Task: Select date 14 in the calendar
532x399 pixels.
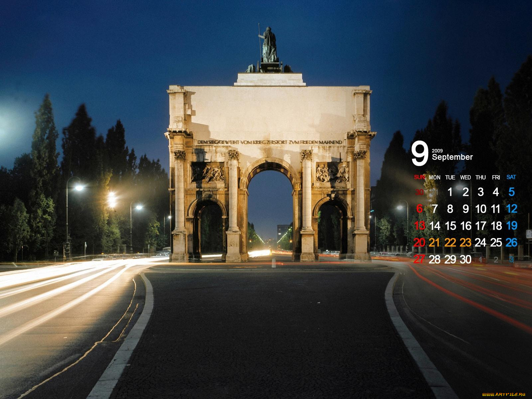Action: coord(435,226)
